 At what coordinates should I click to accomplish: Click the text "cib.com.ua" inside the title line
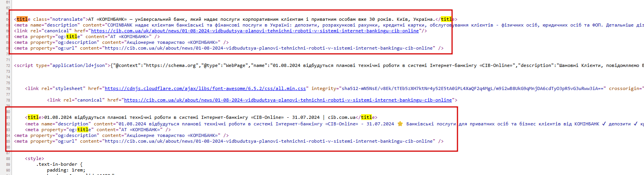pyautogui.click(x=341, y=117)
